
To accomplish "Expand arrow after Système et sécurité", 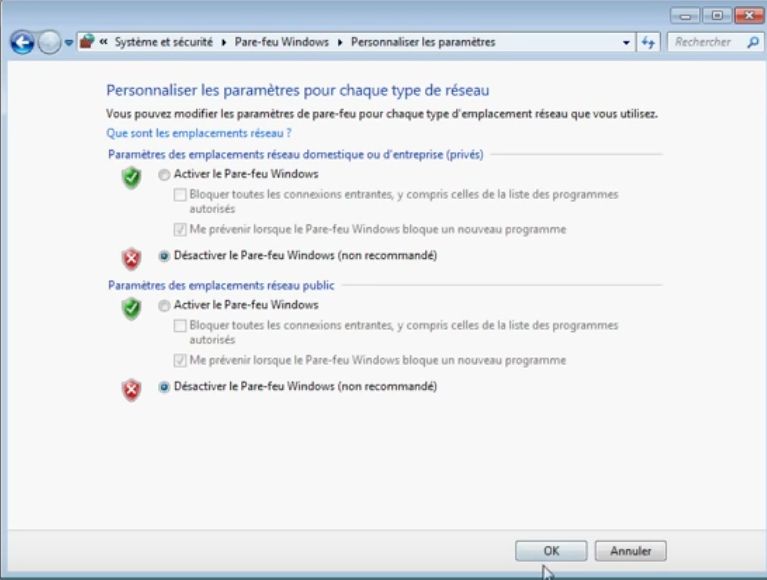I will [224, 43].
